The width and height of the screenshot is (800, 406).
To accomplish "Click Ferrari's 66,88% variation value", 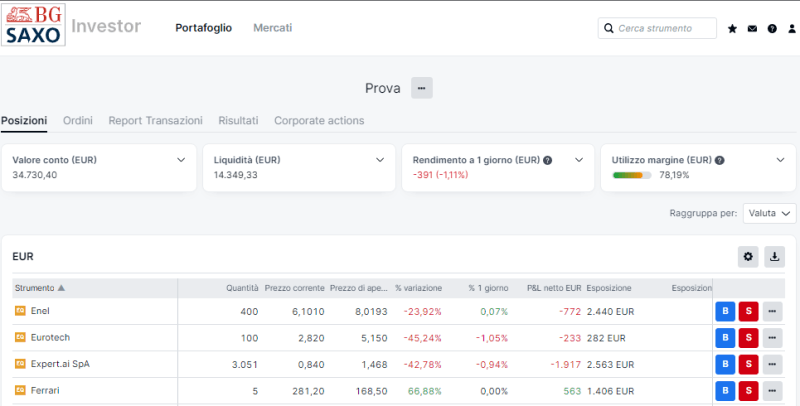I will (424, 391).
